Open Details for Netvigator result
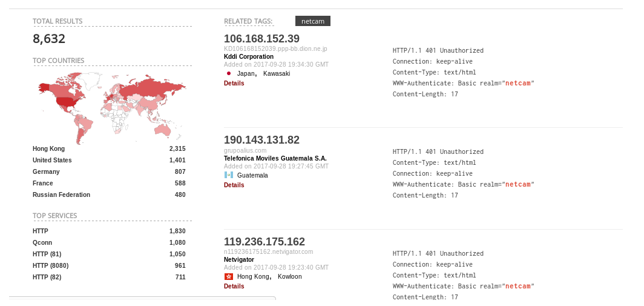 pyautogui.click(x=234, y=286)
